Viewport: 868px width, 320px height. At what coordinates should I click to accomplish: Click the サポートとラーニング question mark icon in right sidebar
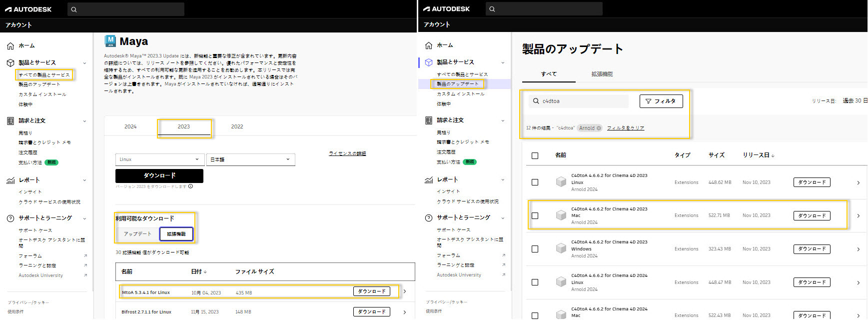point(429,218)
